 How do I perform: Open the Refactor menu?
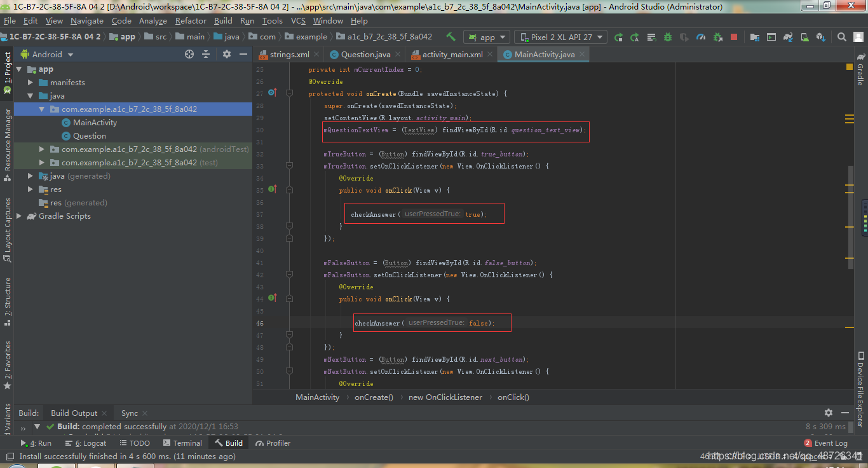(191, 21)
